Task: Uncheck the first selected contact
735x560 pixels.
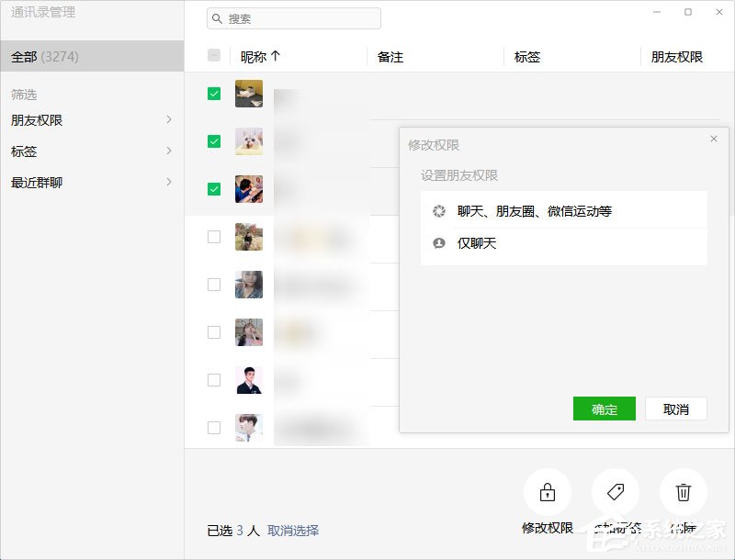Action: point(213,93)
